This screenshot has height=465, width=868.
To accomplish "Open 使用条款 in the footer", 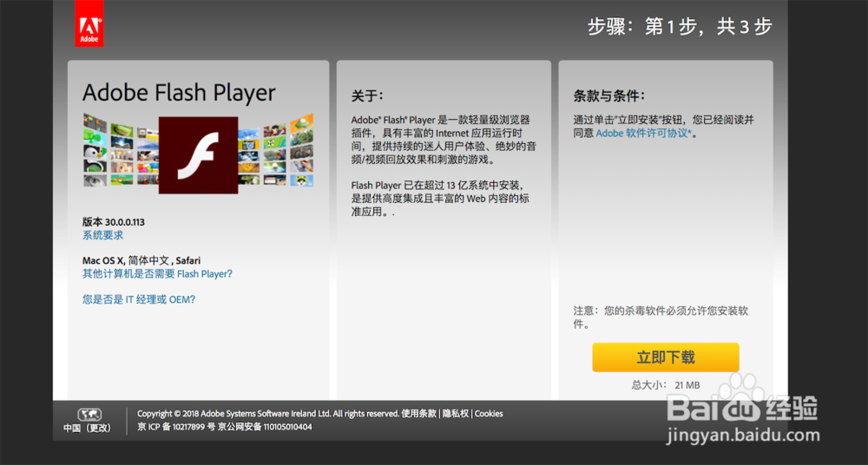I will pos(419,414).
